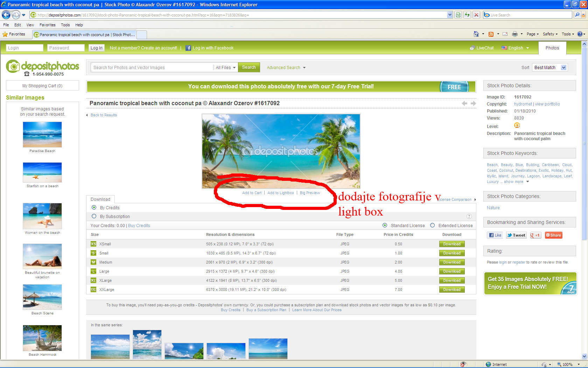Open the View menu
The image size is (588, 368).
coord(30,25)
